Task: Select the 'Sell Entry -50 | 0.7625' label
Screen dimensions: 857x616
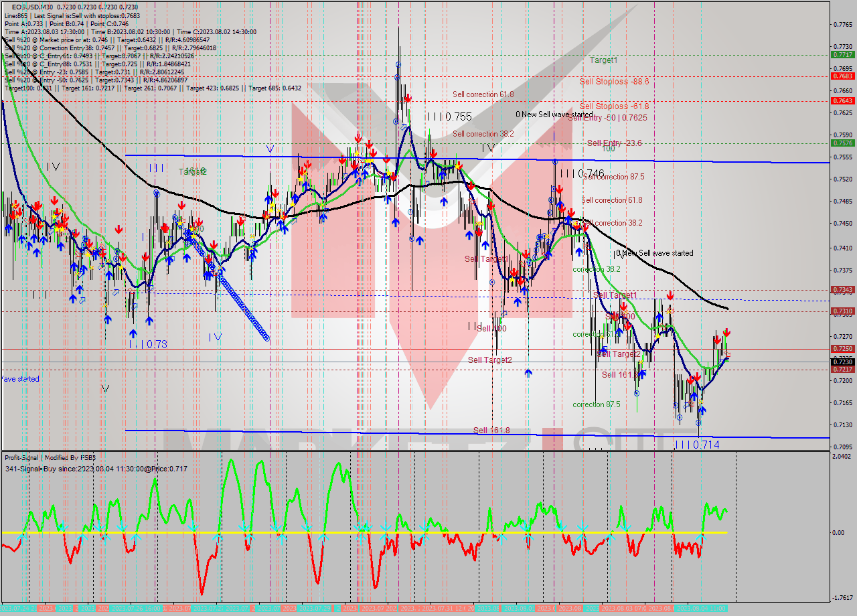Action: point(608,117)
